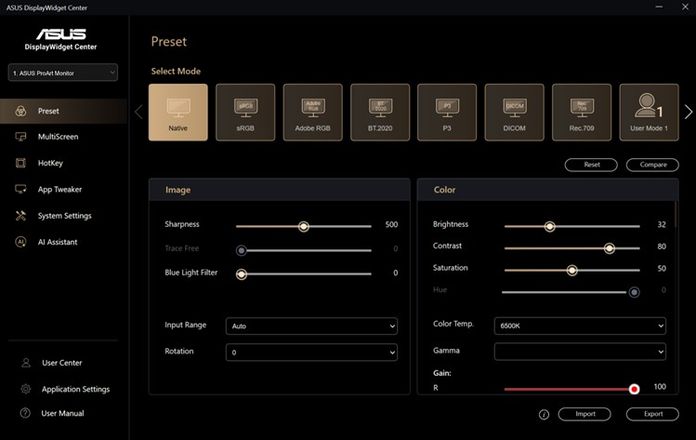
Task: Click the Import button
Action: (x=585, y=414)
